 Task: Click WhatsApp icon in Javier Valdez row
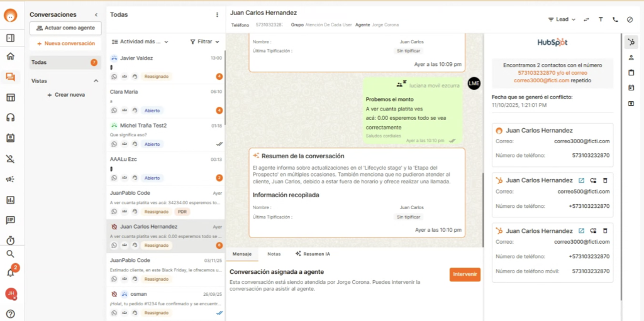(x=114, y=77)
